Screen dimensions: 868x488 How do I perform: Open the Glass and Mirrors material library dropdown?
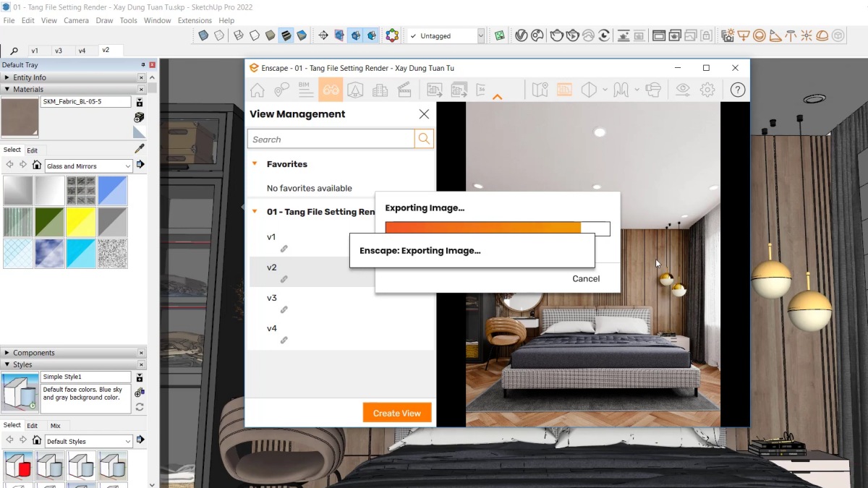pyautogui.click(x=89, y=166)
